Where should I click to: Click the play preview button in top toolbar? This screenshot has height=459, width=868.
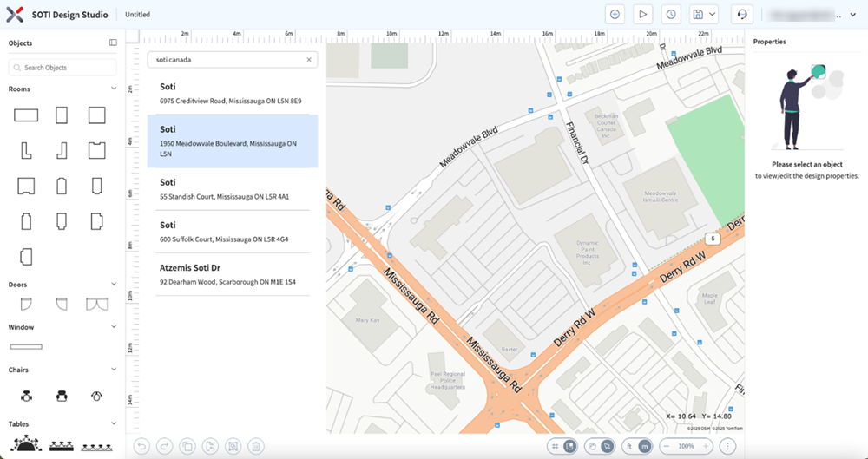(642, 15)
